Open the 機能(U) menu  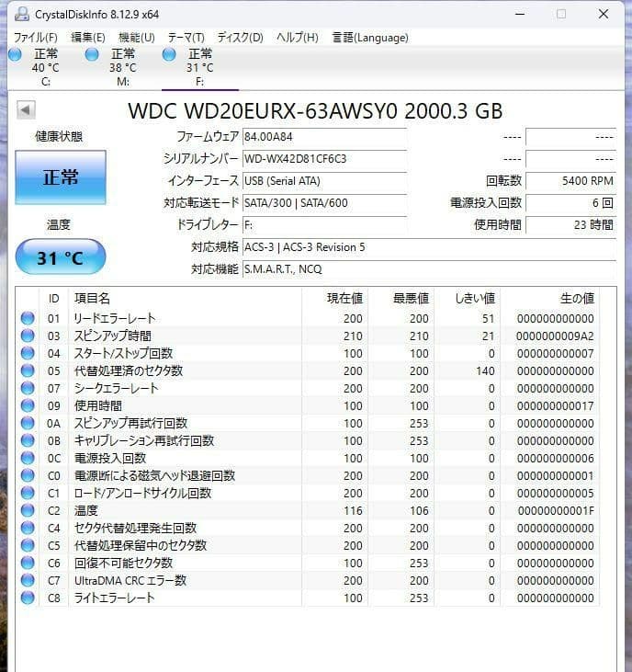tap(137, 38)
